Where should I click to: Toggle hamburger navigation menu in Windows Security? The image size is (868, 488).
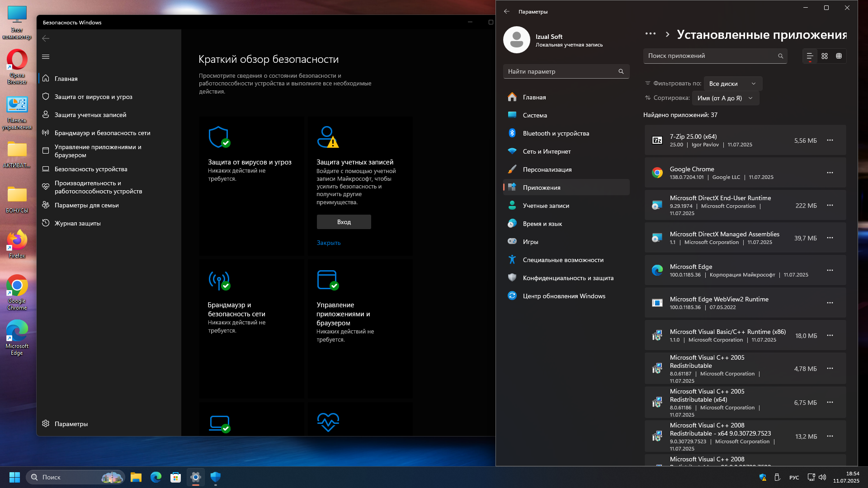(x=46, y=56)
